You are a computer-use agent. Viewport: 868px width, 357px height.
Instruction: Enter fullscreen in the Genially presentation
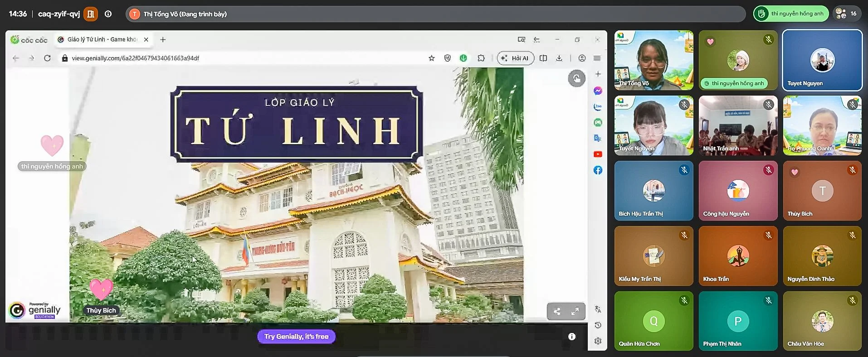575,311
